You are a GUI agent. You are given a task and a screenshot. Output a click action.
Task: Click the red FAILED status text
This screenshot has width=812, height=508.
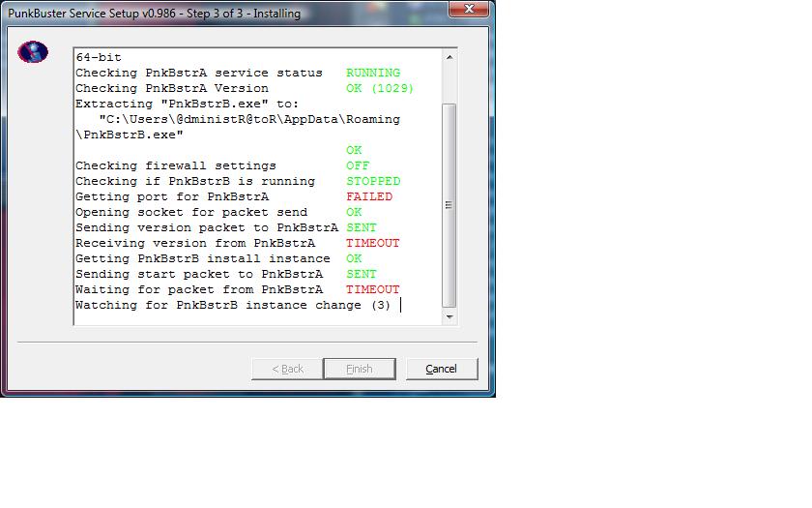pyautogui.click(x=369, y=197)
